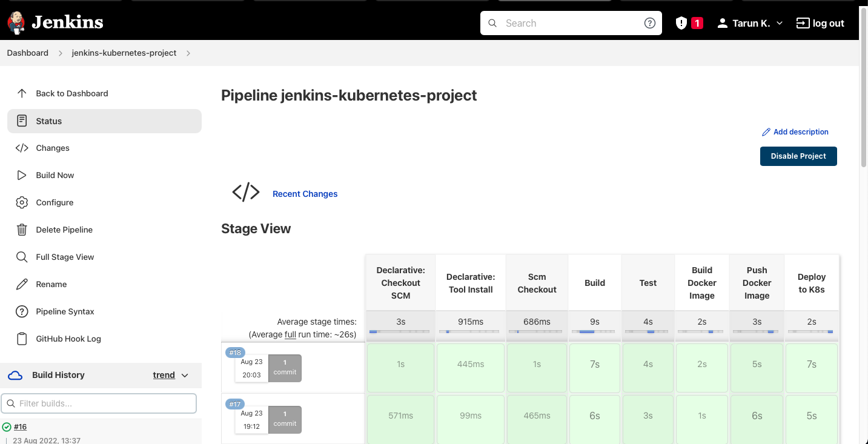Open Full Stage View magnifier icon

tap(21, 257)
